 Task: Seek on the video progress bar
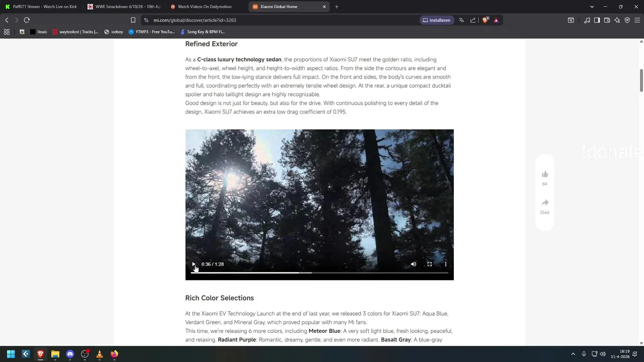click(x=319, y=273)
